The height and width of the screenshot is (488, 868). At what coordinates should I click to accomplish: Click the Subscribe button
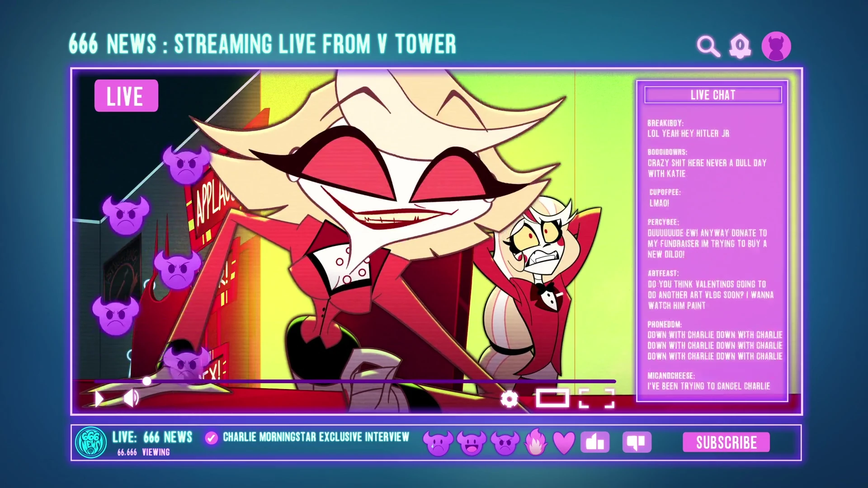[x=726, y=442]
